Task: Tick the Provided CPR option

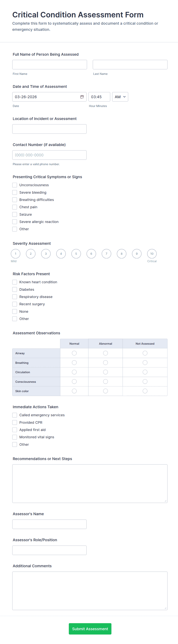Action: (15, 423)
